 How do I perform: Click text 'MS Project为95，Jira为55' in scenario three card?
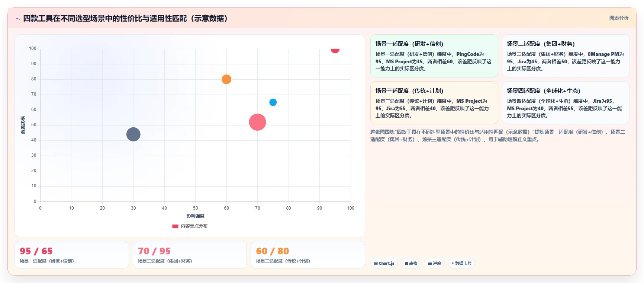click(431, 105)
